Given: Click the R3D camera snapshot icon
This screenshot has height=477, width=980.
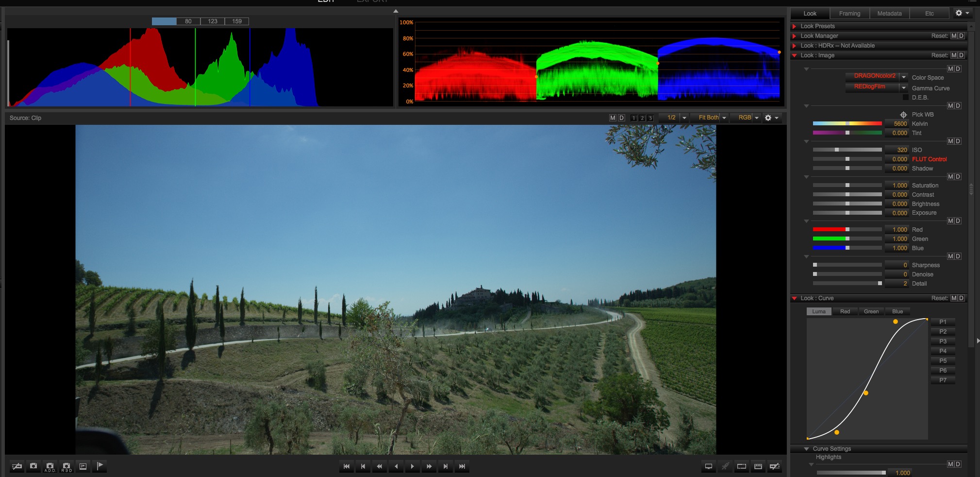Looking at the screenshot, I should point(66,466).
